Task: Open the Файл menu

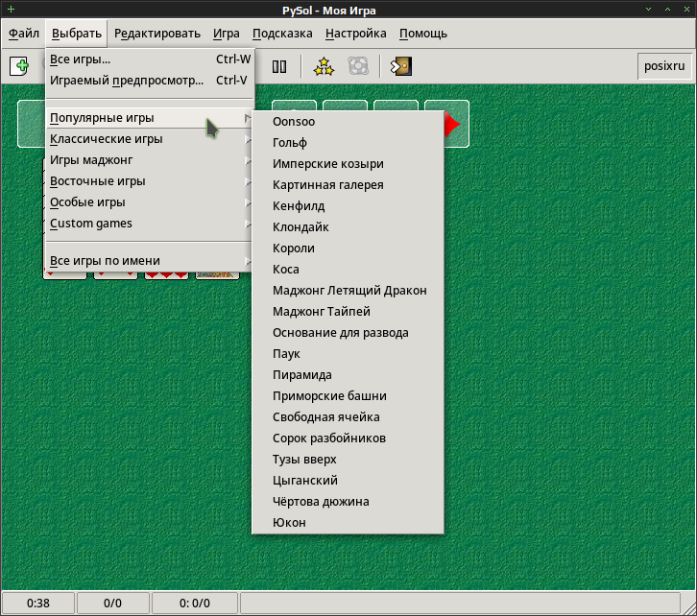Action: 24,34
